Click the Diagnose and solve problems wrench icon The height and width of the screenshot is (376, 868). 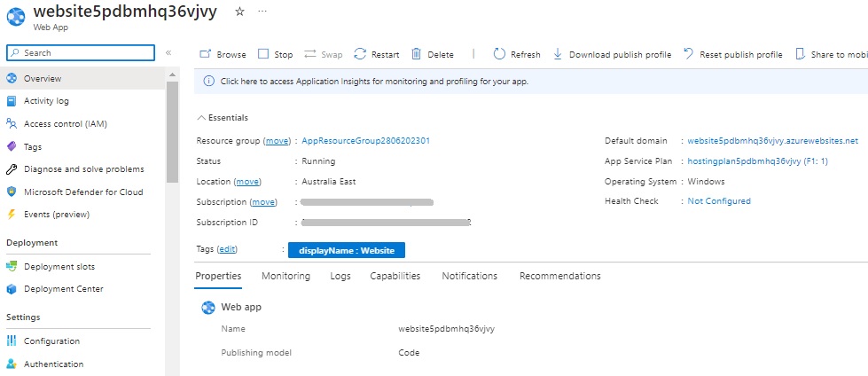[x=12, y=168]
